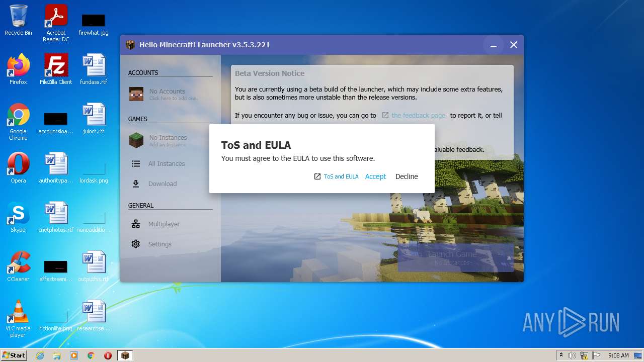This screenshot has height=362, width=644.
Task: Click the launcher crafting table title icon
Action: [131, 45]
